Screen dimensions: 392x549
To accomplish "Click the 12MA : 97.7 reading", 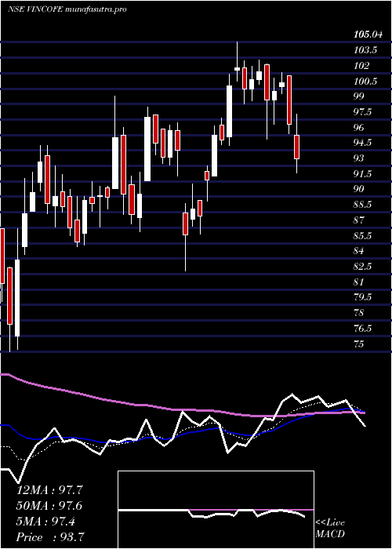I will 50,490.
